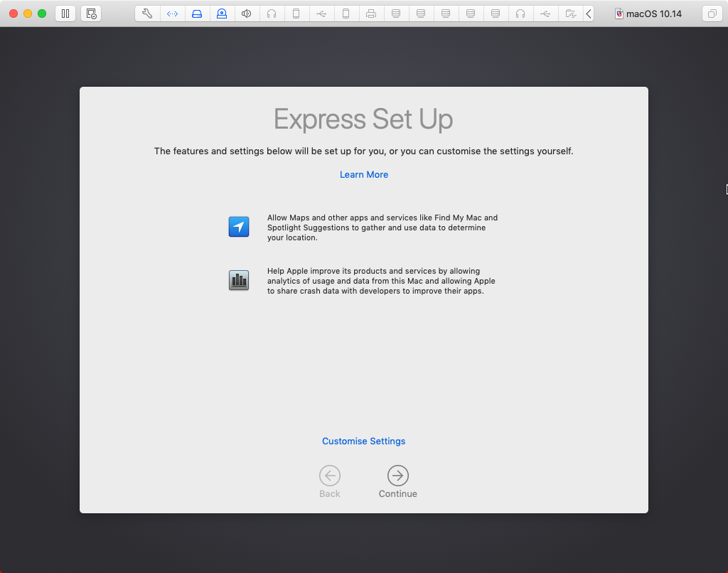Take a snapshot of the VM
The image size is (728, 573).
tap(90, 13)
